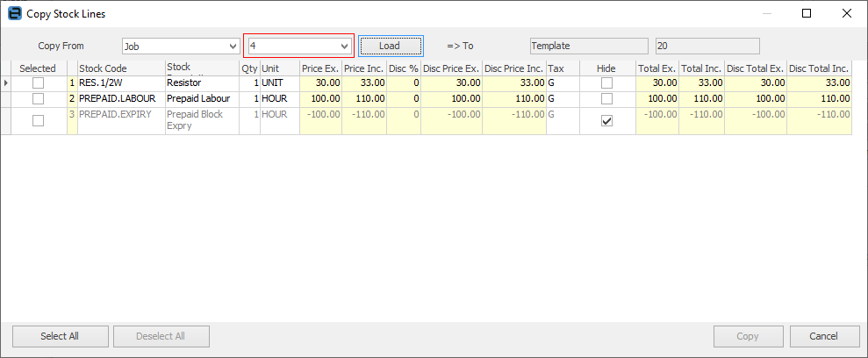Click the Resistor description cell
The height and width of the screenshot is (358, 868).
click(203, 83)
